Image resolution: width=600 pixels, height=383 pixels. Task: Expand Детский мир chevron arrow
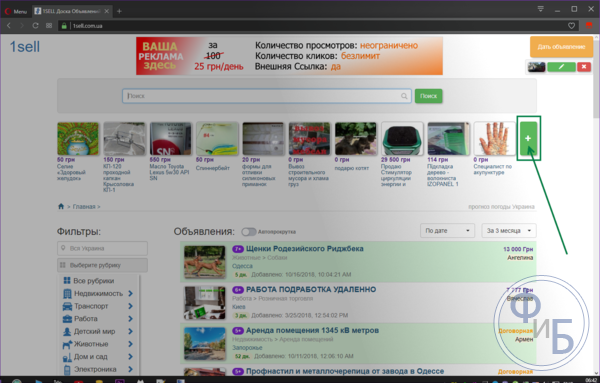(130, 331)
